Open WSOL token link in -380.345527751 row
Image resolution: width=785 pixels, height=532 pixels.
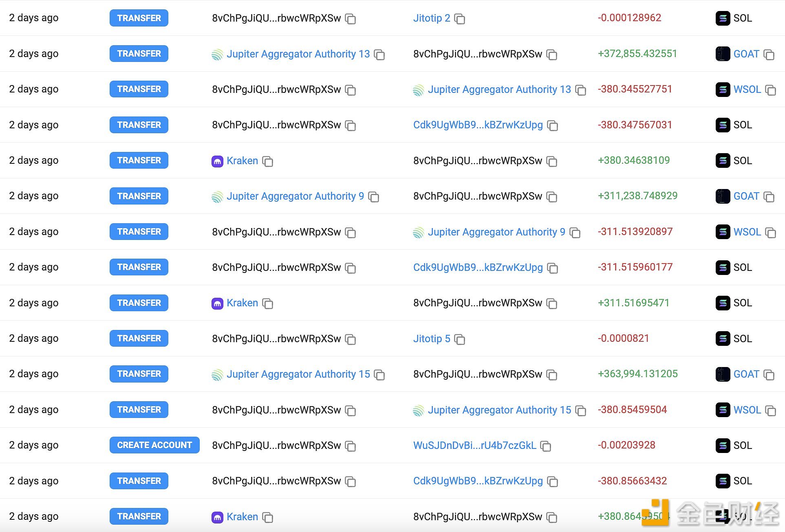click(x=747, y=89)
